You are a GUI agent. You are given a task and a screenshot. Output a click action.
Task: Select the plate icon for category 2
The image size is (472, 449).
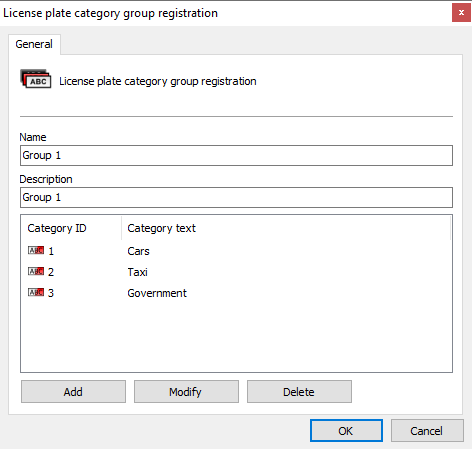[36, 271]
